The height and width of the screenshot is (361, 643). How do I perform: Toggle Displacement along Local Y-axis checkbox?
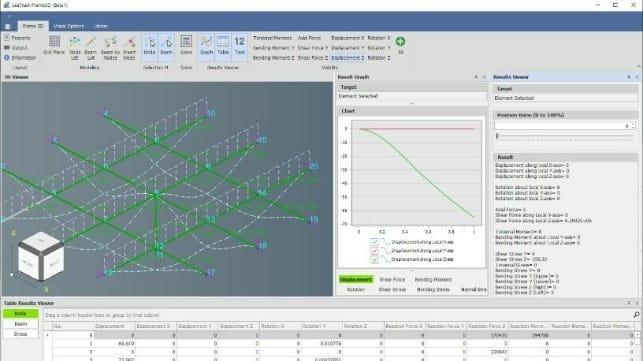[374, 251]
